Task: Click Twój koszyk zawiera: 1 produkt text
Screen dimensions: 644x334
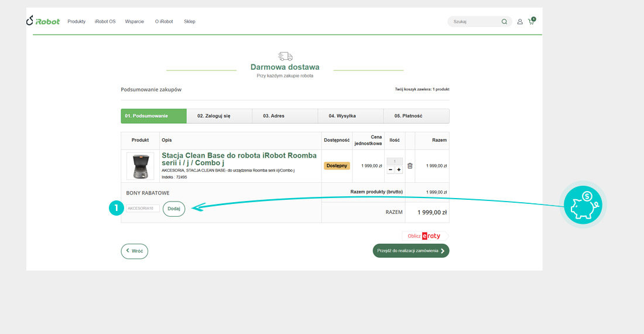Action: coord(422,89)
